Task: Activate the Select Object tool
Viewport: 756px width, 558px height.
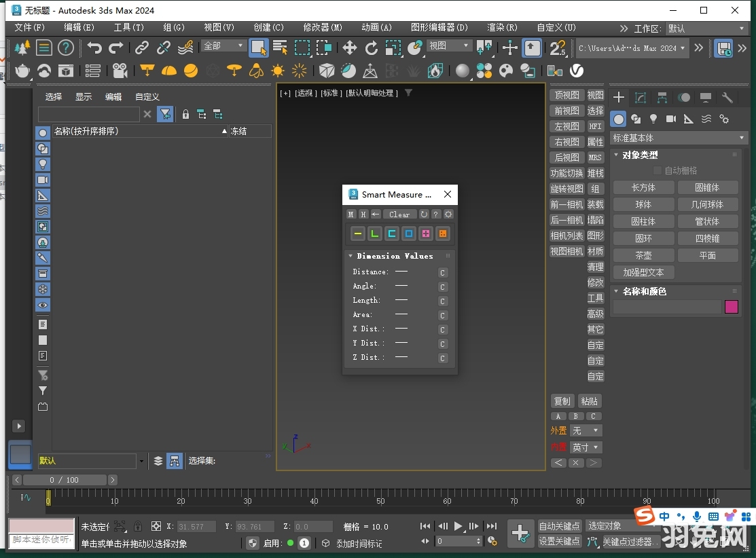Action: coord(259,48)
